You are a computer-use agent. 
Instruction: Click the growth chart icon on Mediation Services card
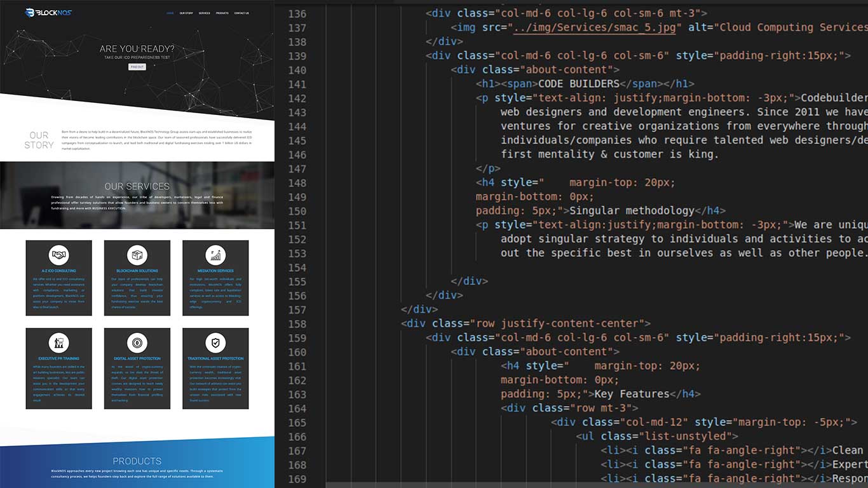point(215,255)
